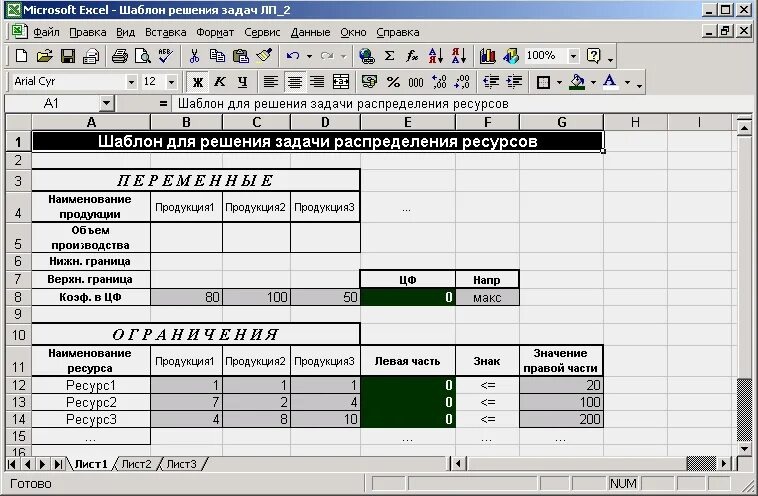The image size is (758, 496).
Task: Open Print Preview magnifier icon
Action: coord(143,56)
